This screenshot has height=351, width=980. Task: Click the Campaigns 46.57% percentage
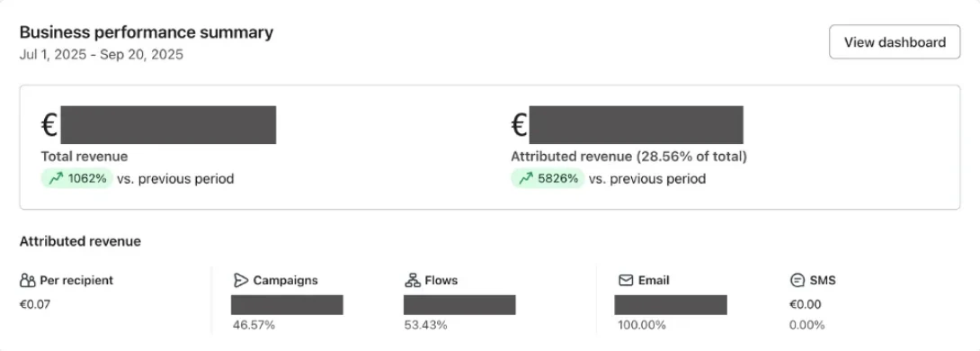(x=254, y=325)
